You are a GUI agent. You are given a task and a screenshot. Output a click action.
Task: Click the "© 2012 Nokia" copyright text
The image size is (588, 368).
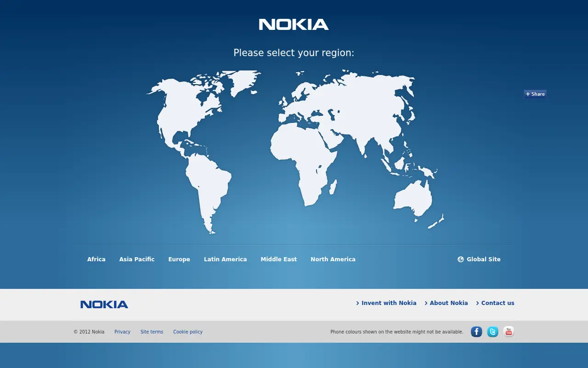pos(89,332)
